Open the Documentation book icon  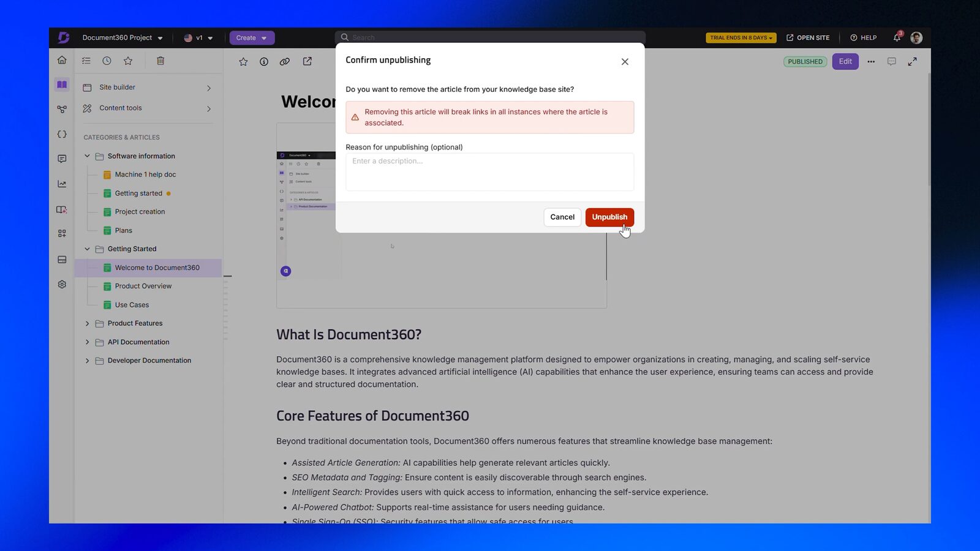[62, 84]
